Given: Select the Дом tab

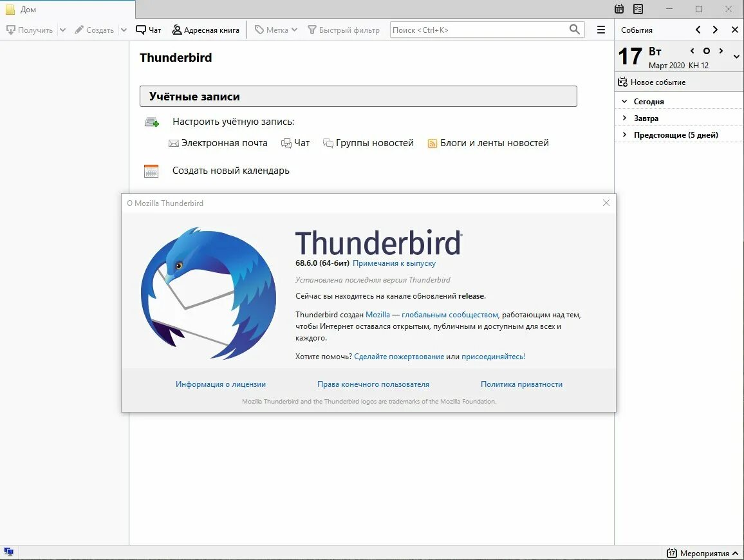Looking at the screenshot, I should 68,10.
